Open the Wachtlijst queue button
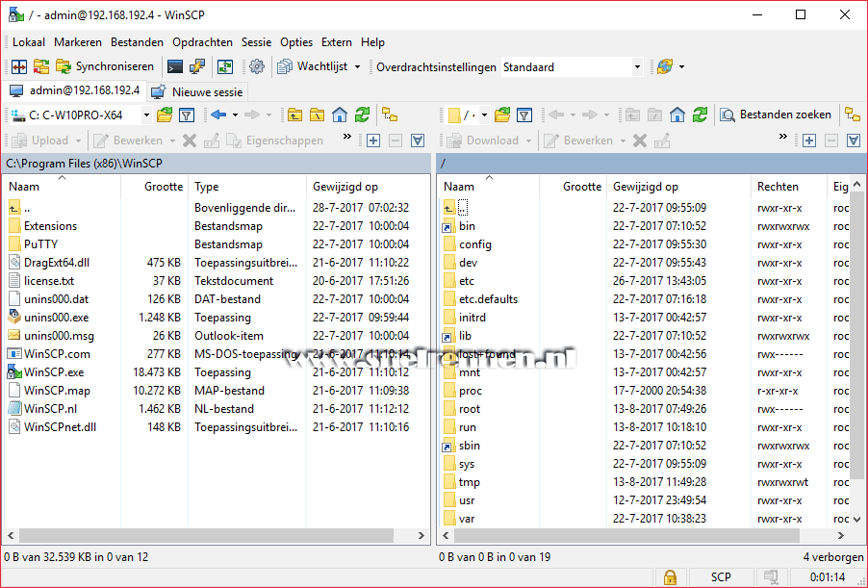This screenshot has width=868, height=588. click(x=313, y=67)
